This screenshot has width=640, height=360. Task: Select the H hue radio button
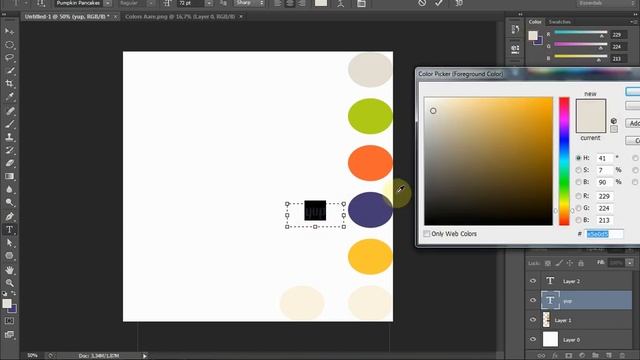coord(578,158)
